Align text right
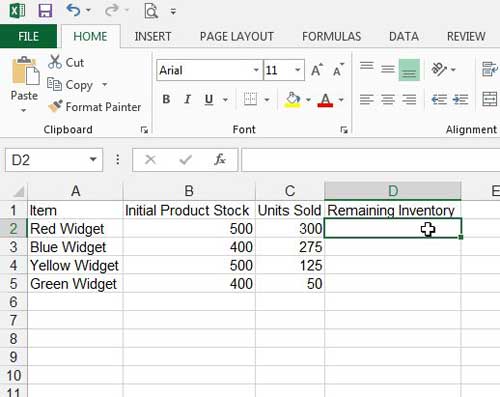 [x=409, y=99]
